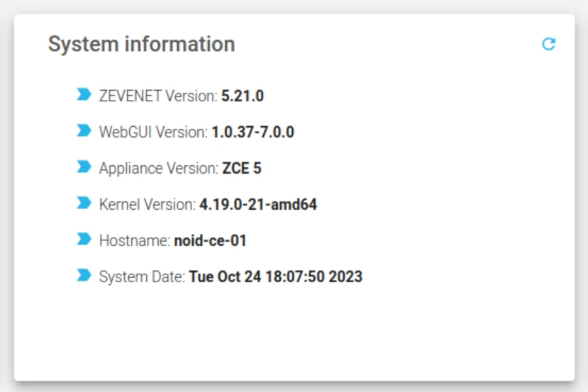This screenshot has height=392, width=588.
Task: Click the arrow bullet beside Kernel Version
Action: (x=84, y=203)
